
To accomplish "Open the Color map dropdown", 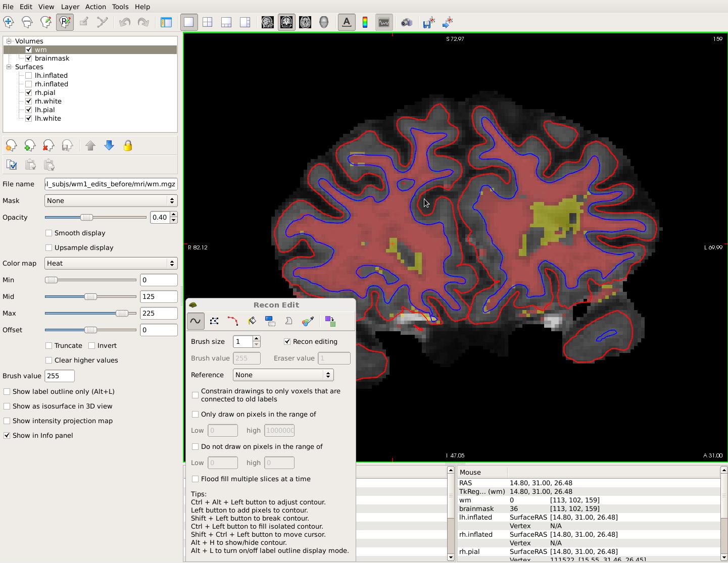I will (x=111, y=264).
